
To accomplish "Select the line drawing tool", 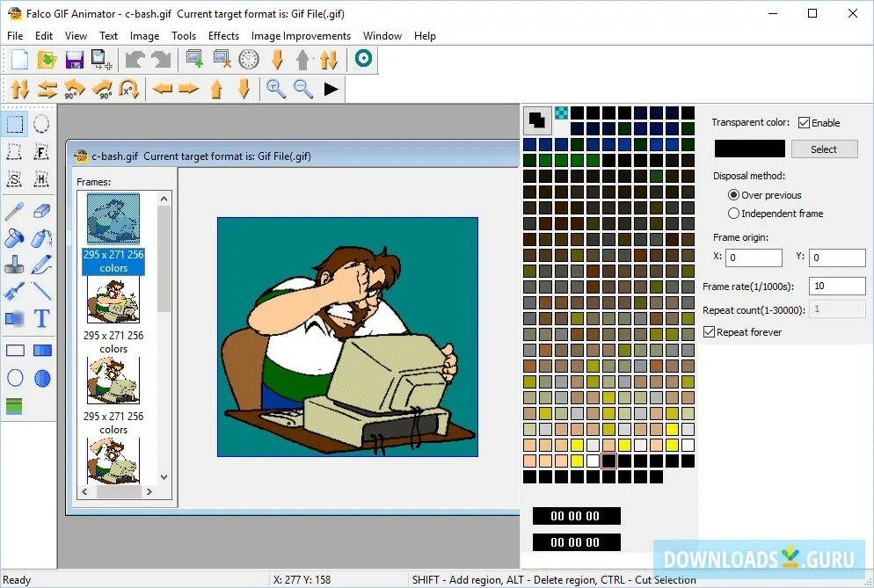I will coord(42,292).
